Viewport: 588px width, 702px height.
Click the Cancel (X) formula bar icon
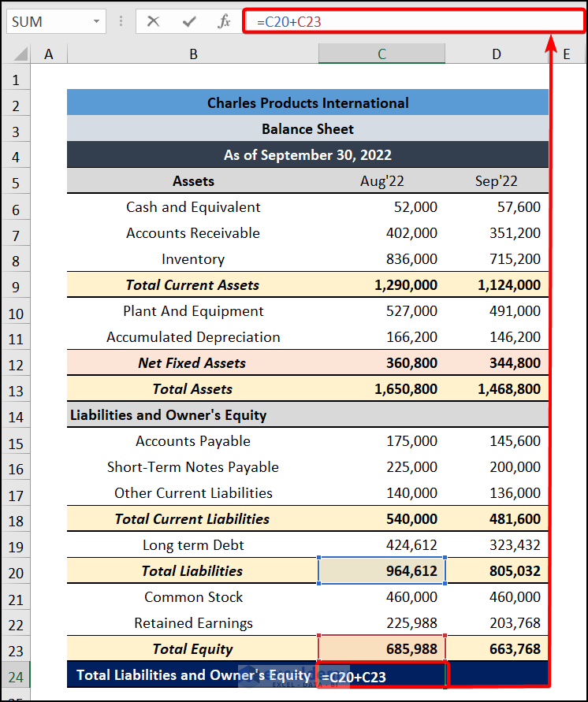pos(154,21)
